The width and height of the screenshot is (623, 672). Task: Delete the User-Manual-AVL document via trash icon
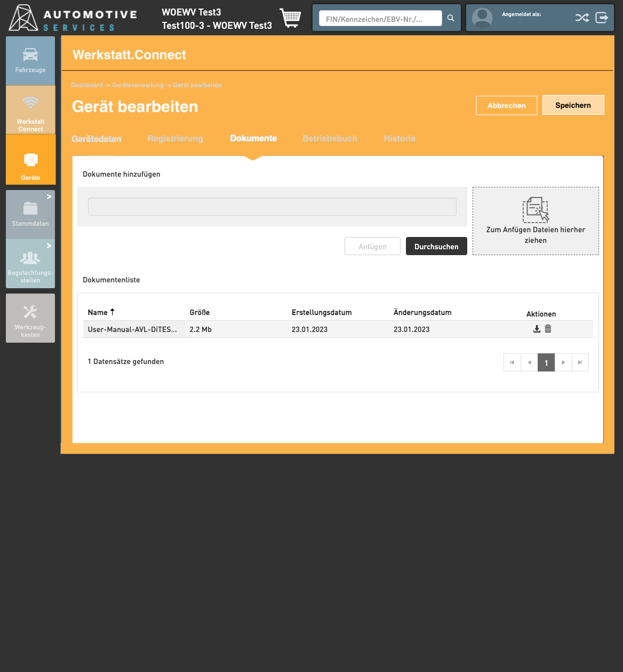548,329
